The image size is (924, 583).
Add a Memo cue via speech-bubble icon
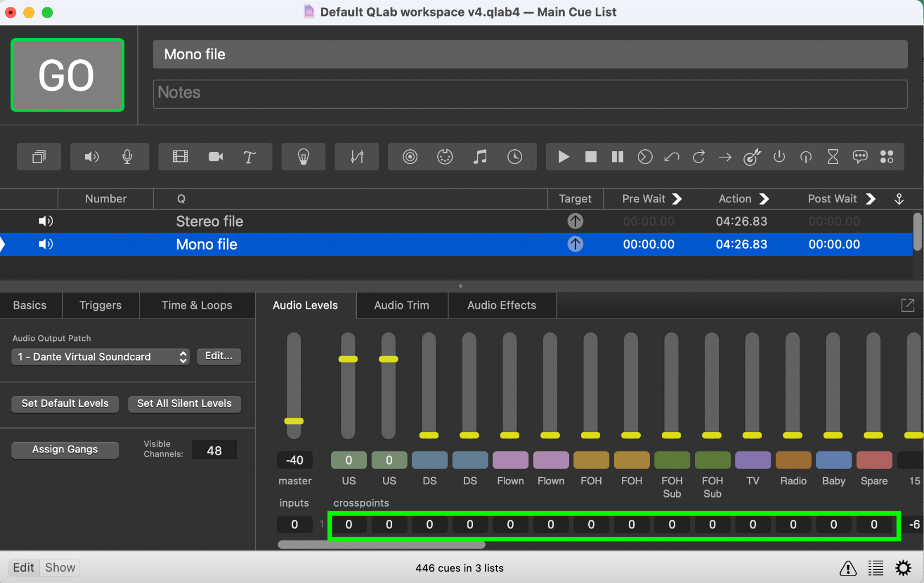pyautogui.click(x=860, y=157)
